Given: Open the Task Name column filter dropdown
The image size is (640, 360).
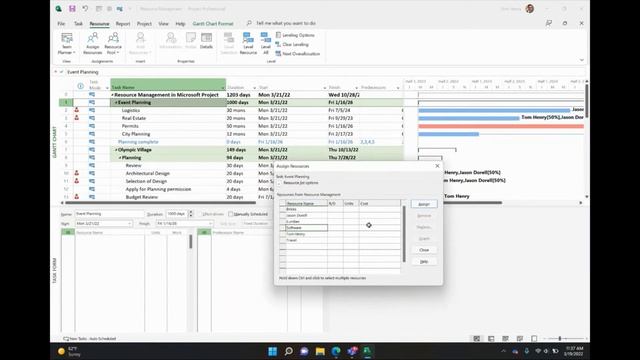Looking at the screenshot, I should click(x=223, y=88).
